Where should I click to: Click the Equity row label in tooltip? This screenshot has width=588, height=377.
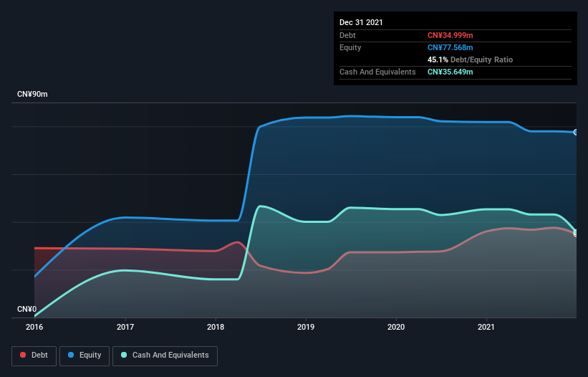[x=350, y=47]
